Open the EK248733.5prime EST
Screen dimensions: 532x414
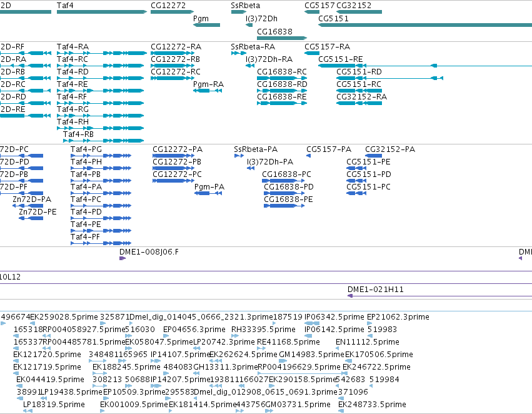pyautogui.click(x=341, y=411)
